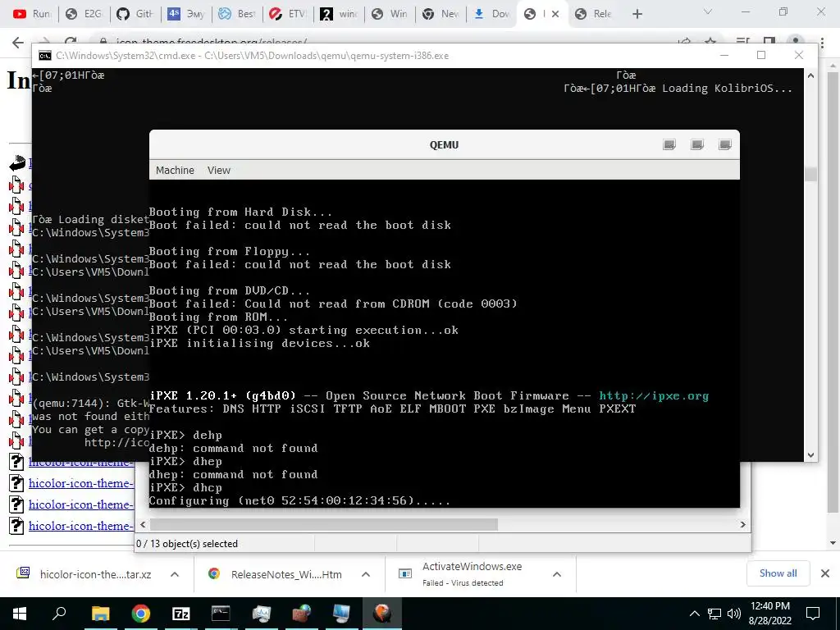The height and width of the screenshot is (630, 840).
Task: Open the last hicolor-icon-theme link
Action: (80, 526)
